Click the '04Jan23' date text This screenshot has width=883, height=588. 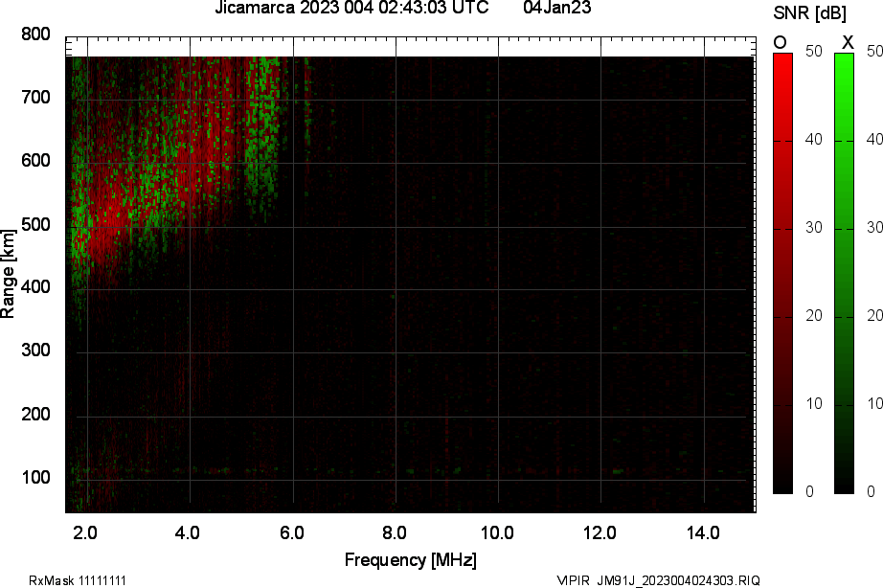point(557,9)
